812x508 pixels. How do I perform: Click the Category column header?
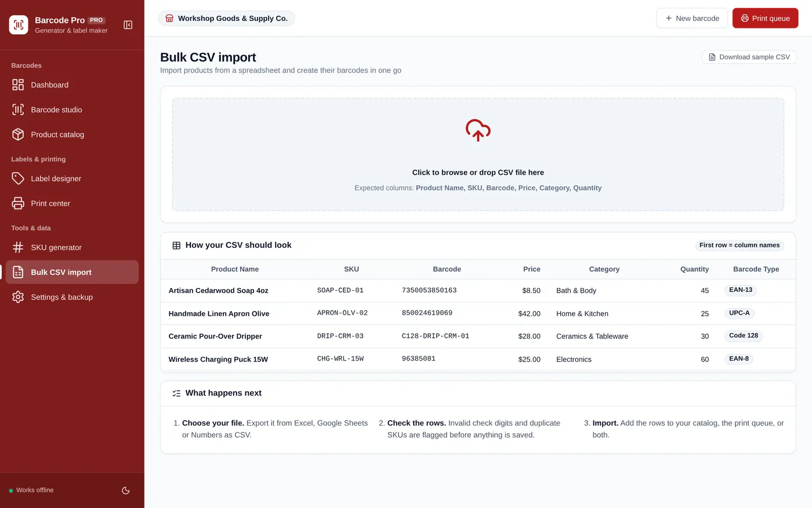tap(604, 269)
